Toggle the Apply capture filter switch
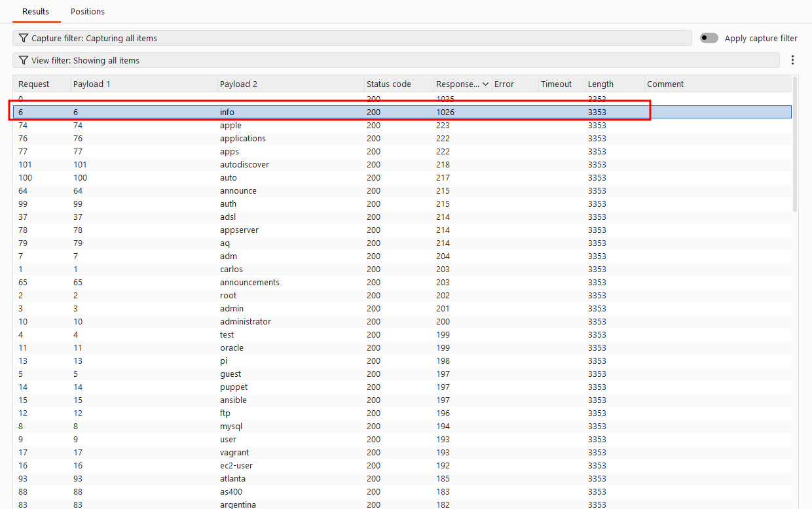Viewport: 812px width, 509px height. click(709, 38)
